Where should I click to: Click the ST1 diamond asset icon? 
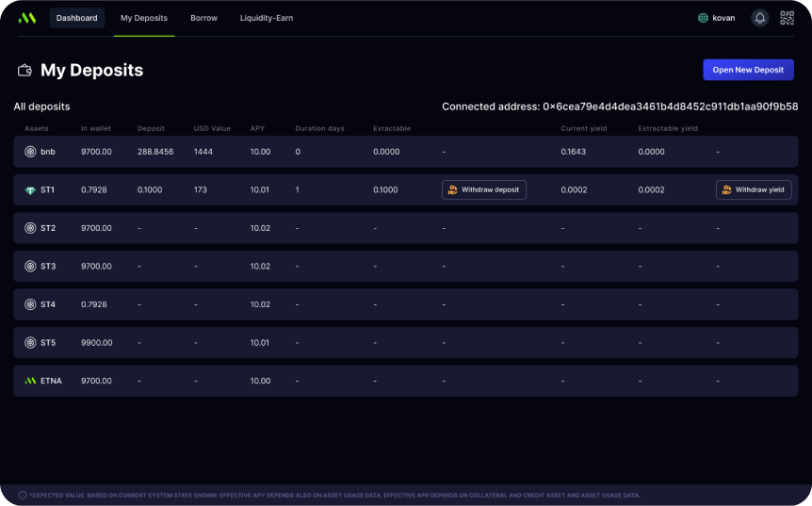click(x=30, y=190)
